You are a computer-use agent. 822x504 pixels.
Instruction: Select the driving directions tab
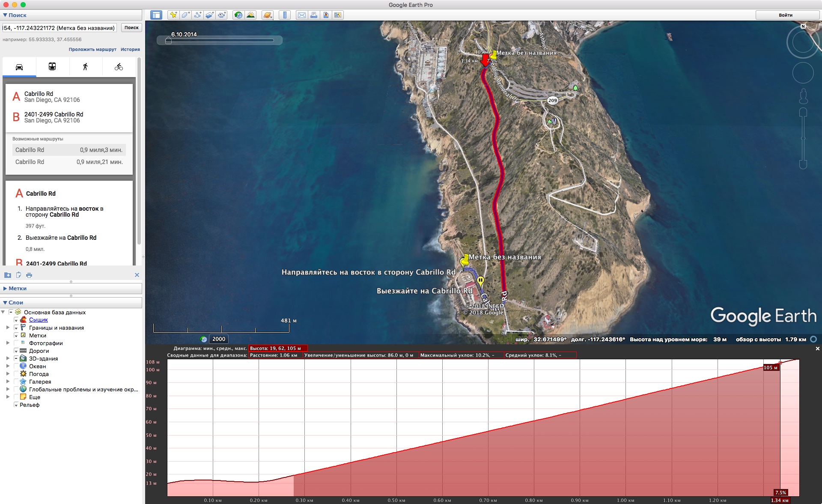[19, 67]
